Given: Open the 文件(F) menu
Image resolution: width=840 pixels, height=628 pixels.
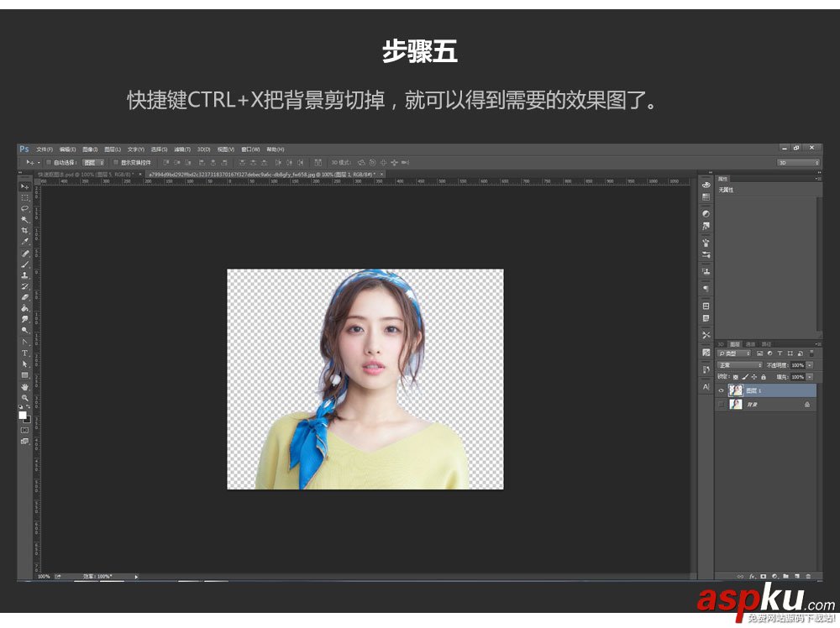Looking at the screenshot, I should click(45, 149).
